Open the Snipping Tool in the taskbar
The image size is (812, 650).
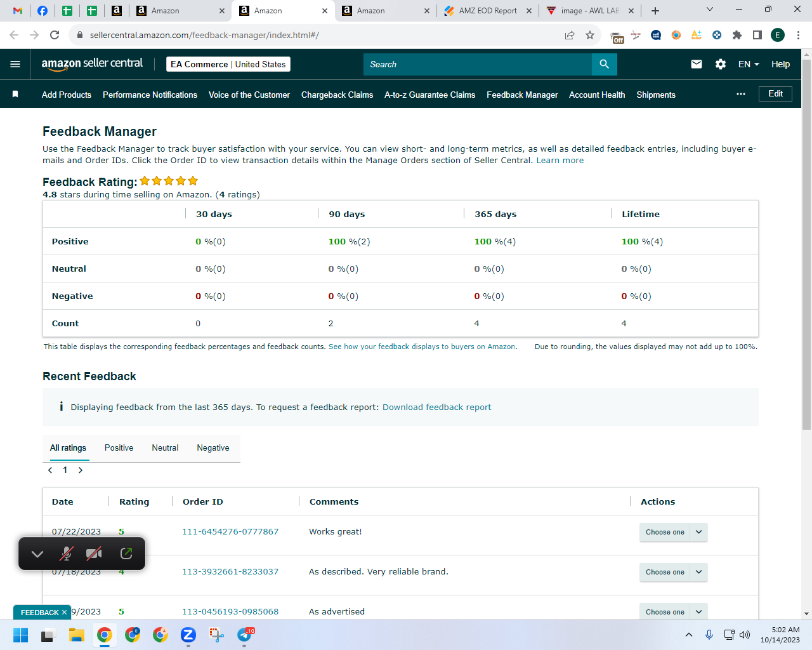(x=216, y=635)
